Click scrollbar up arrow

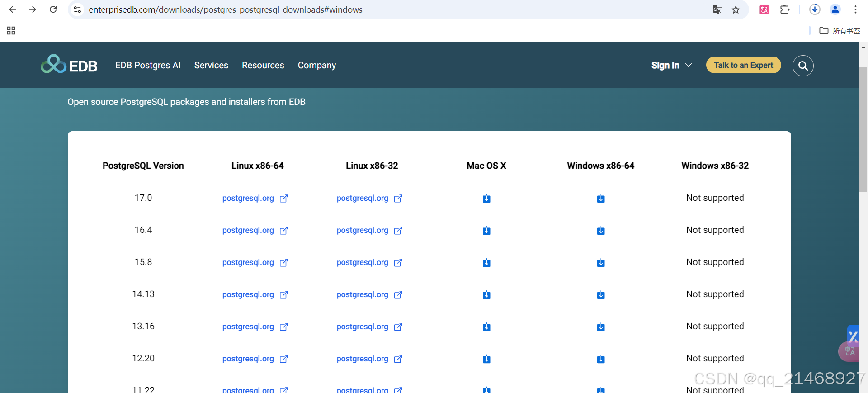click(863, 47)
